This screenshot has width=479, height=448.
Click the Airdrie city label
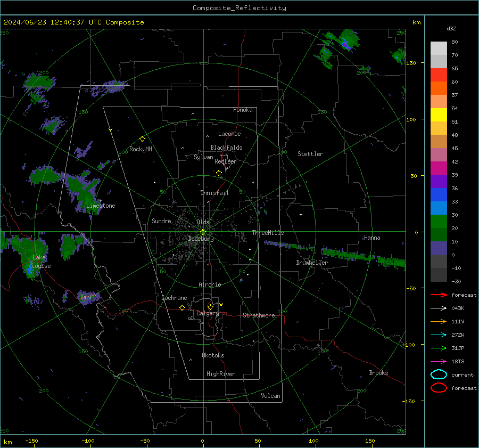[210, 284]
